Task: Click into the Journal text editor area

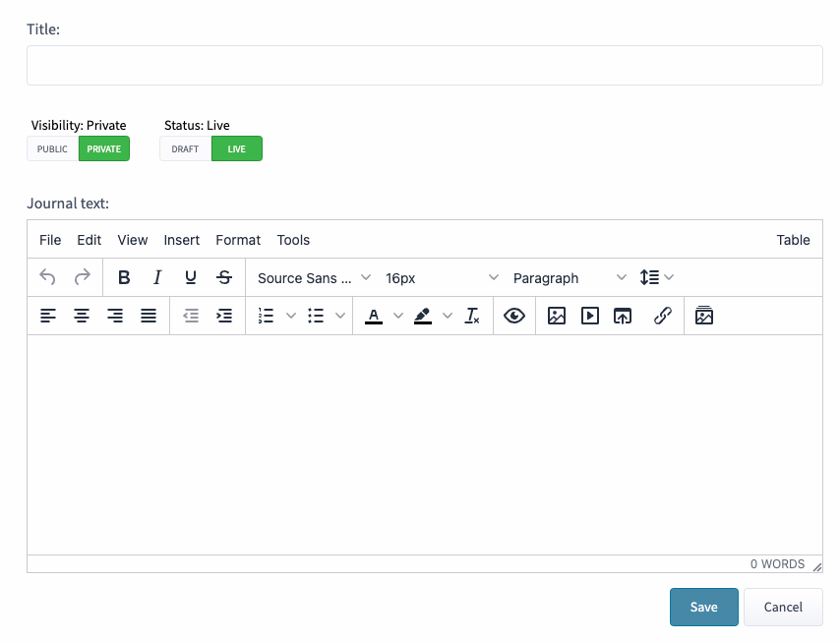Action: (425, 445)
